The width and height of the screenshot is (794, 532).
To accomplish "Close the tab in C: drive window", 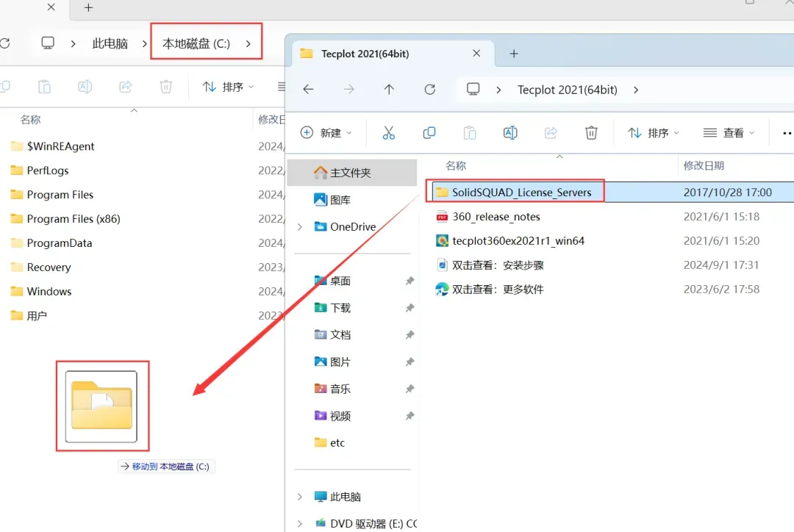I will click(x=51, y=7).
